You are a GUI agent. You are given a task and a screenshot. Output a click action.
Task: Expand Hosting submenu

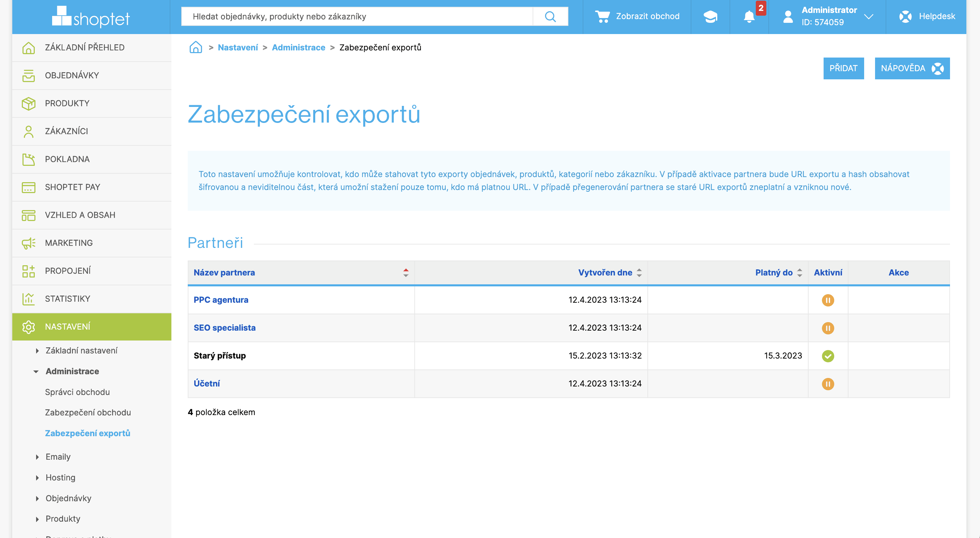click(x=37, y=477)
